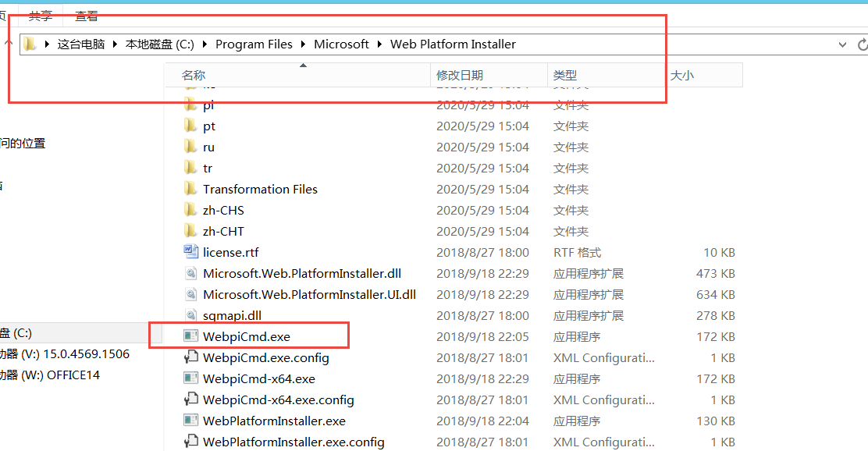Click the refresh button beside address bar
Image resolution: width=868 pixels, height=451 pixels.
[862, 44]
